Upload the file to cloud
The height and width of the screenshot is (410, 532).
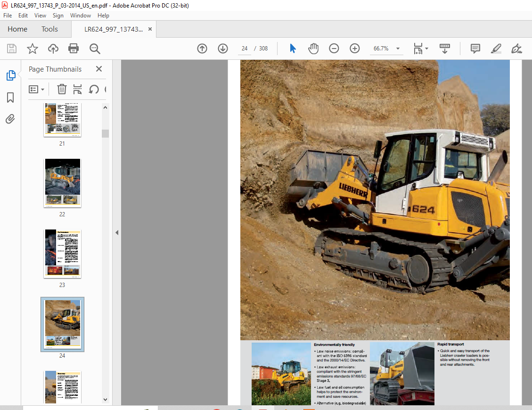(x=53, y=49)
